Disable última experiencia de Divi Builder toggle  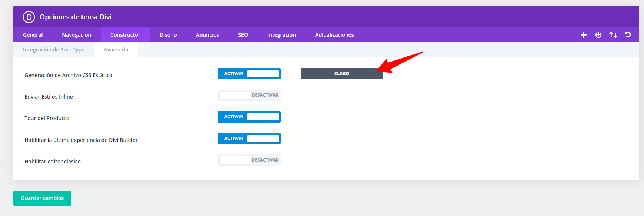[x=249, y=139]
